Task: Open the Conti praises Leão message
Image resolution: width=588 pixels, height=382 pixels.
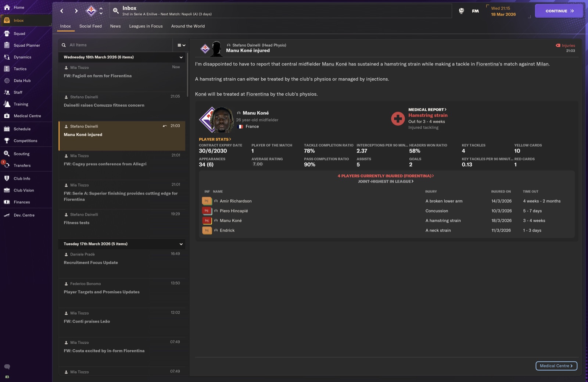Action: click(122, 322)
